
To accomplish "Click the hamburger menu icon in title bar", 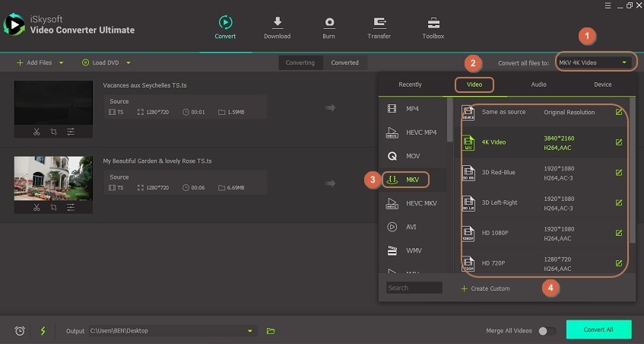I will (608, 5).
